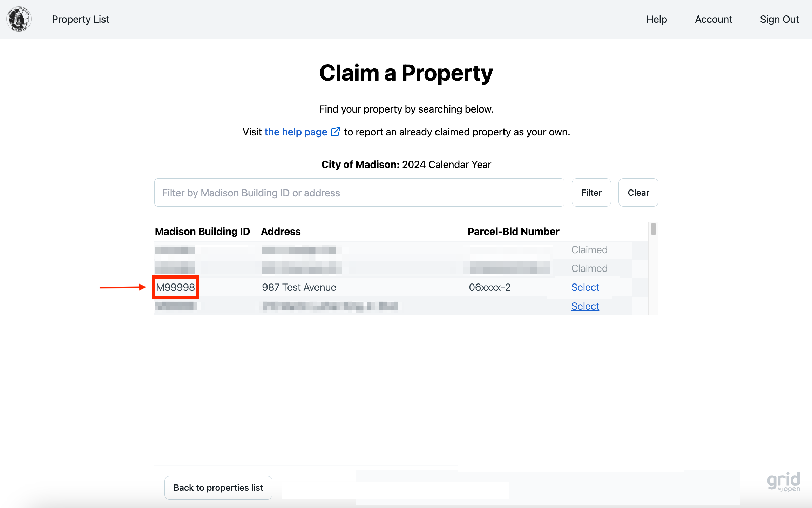Go to the Account page

[x=713, y=19]
